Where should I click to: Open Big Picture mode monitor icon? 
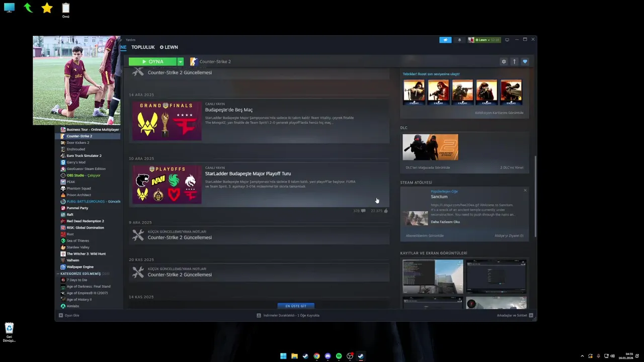[507, 40]
